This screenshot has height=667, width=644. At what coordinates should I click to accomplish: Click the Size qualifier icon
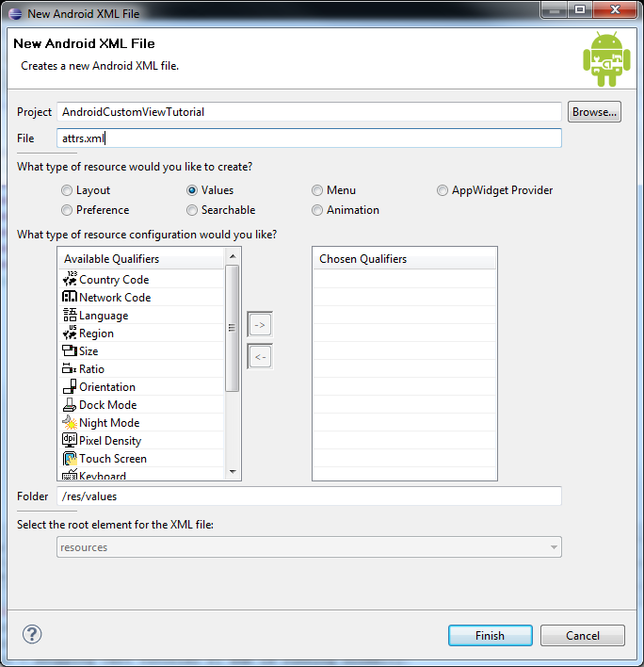point(70,350)
